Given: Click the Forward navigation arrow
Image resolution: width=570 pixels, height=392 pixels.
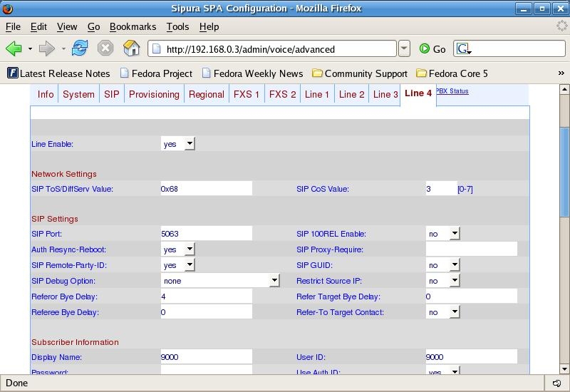Looking at the screenshot, I should [x=46, y=48].
